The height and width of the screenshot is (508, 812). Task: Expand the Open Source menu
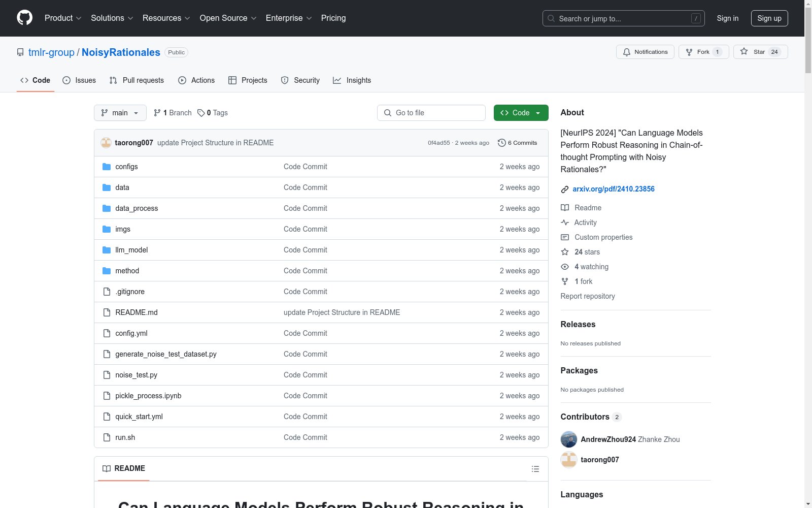228,18
